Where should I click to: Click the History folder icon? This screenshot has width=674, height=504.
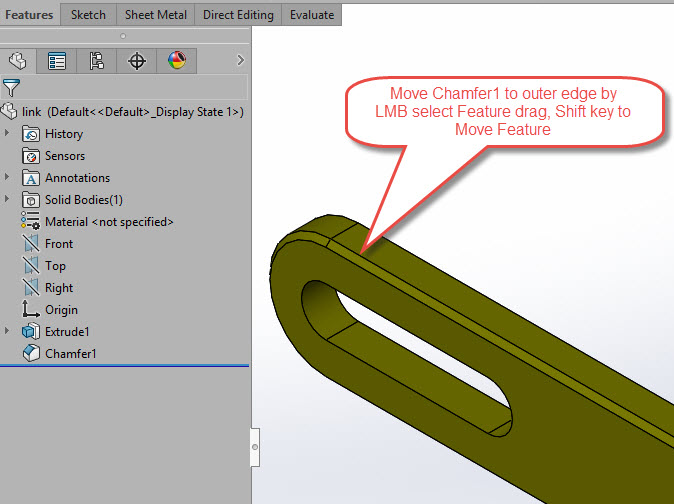(x=31, y=134)
